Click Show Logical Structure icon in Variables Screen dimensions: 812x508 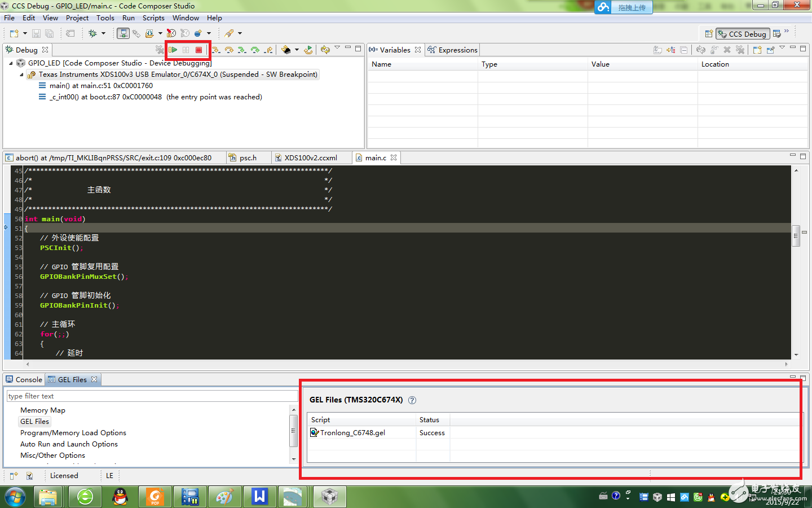pos(671,50)
